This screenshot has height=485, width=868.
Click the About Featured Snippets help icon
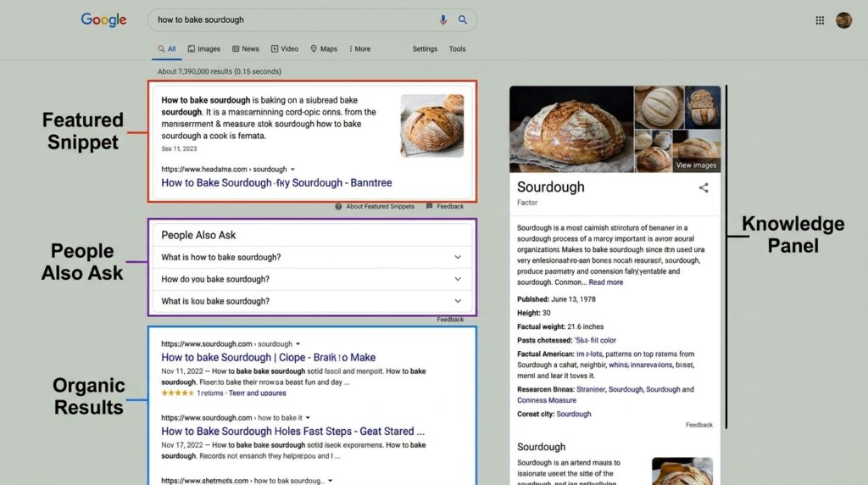tap(338, 207)
